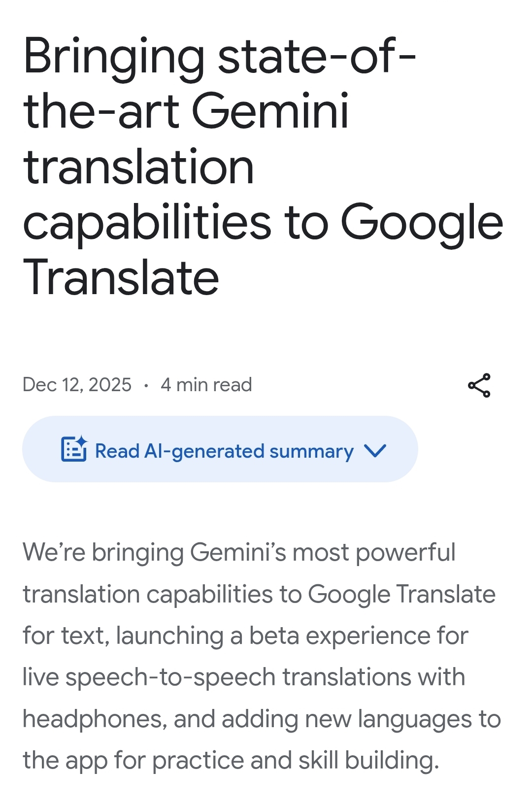This screenshot has width=532, height=805.
Task: Click the word "headphones" in the paragraph
Action: click(92, 719)
